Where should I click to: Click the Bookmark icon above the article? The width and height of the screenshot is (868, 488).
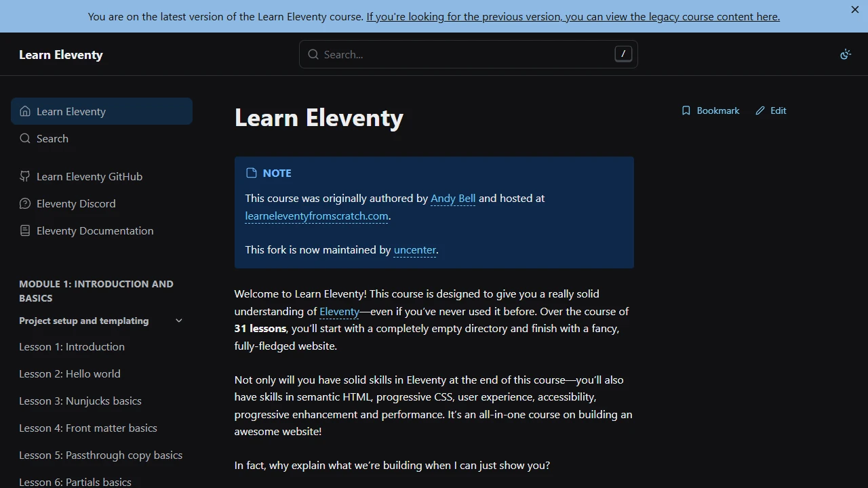pos(686,110)
